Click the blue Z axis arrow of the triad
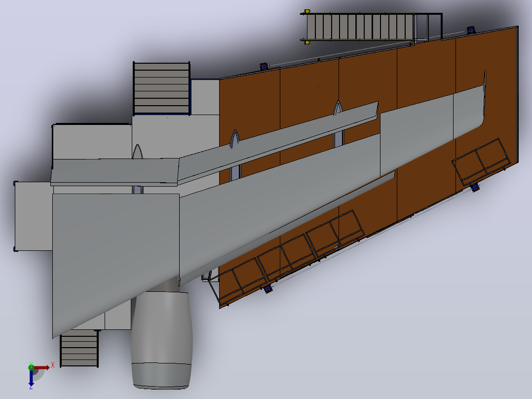 [x=31, y=378]
